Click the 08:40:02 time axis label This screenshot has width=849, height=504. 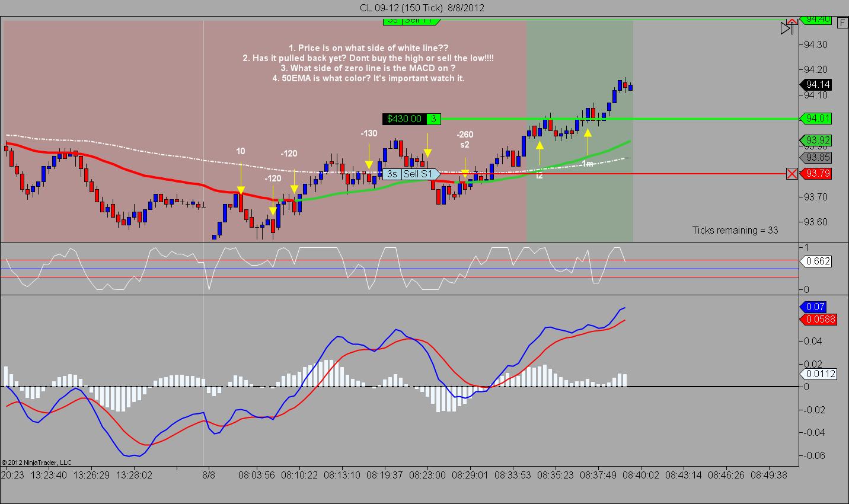(641, 475)
